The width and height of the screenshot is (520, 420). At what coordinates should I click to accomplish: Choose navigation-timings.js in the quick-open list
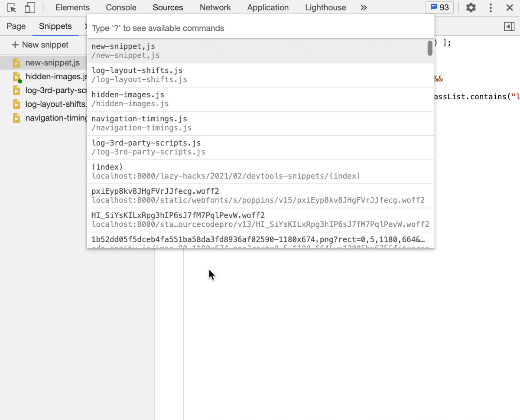pyautogui.click(x=260, y=124)
